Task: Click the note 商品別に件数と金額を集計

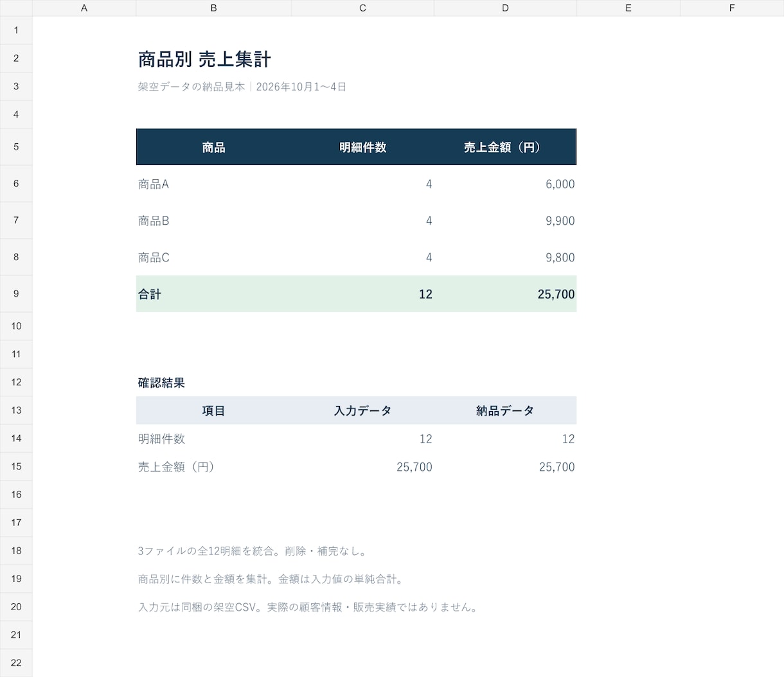Action: click(x=202, y=579)
